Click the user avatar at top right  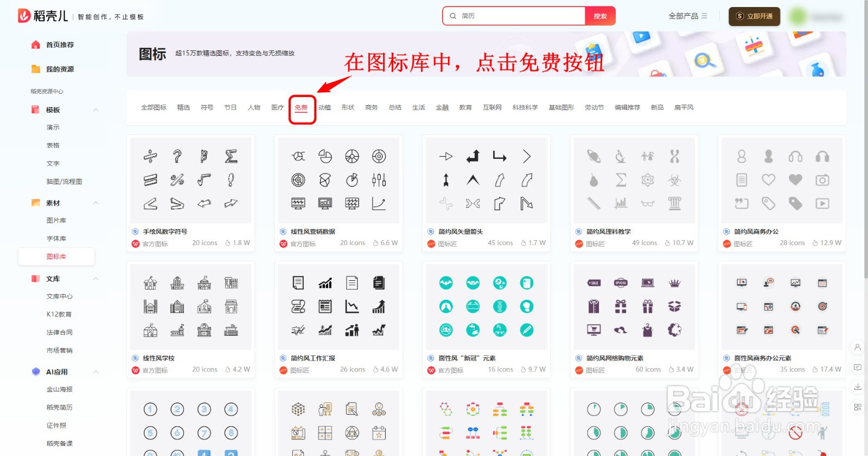pyautogui.click(x=798, y=16)
